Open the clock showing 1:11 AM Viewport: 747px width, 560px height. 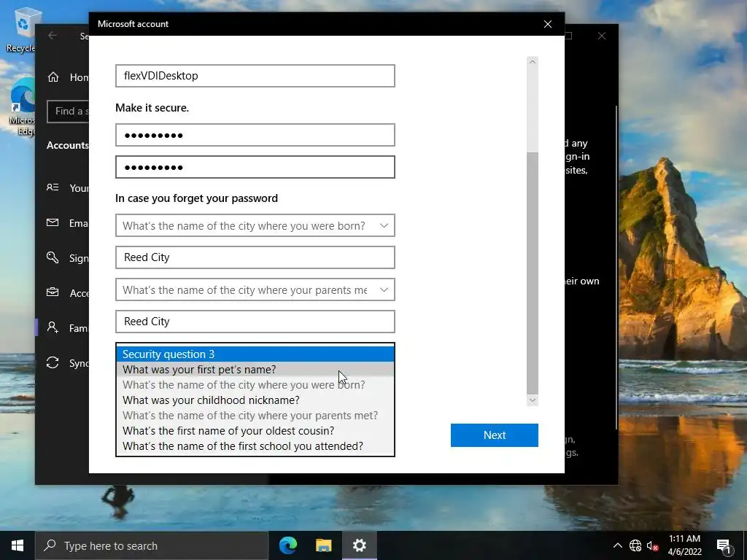684,545
